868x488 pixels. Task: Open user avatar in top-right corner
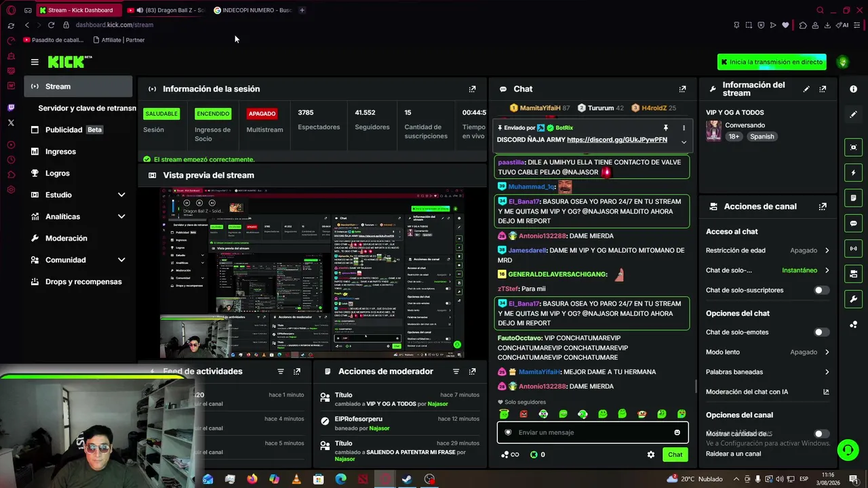click(843, 62)
